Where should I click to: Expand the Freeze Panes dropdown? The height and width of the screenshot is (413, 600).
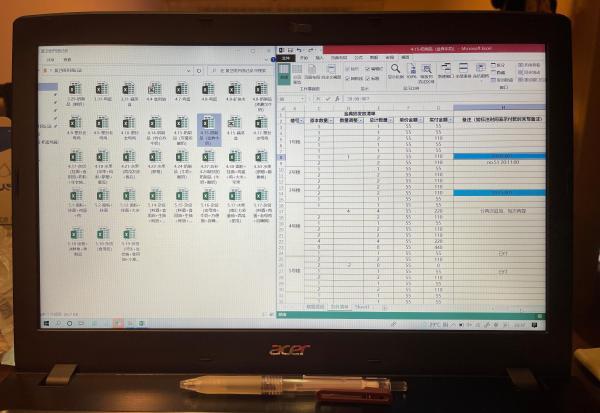pos(481,71)
